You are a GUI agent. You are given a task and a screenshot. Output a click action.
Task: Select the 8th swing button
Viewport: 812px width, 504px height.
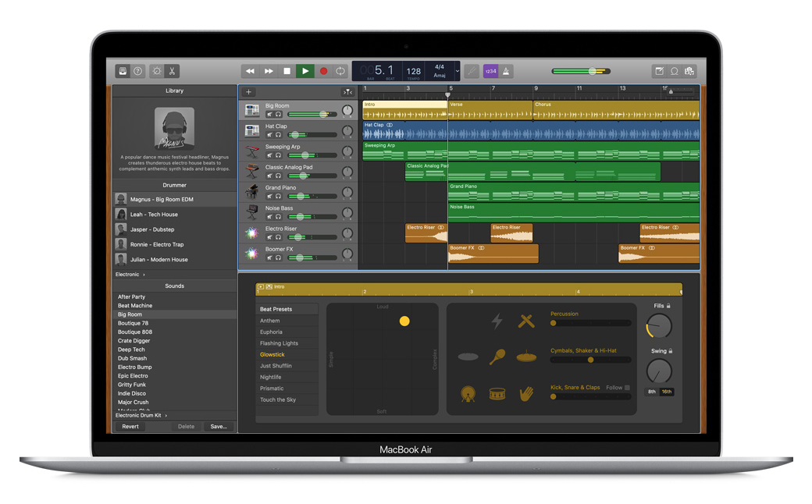click(652, 392)
